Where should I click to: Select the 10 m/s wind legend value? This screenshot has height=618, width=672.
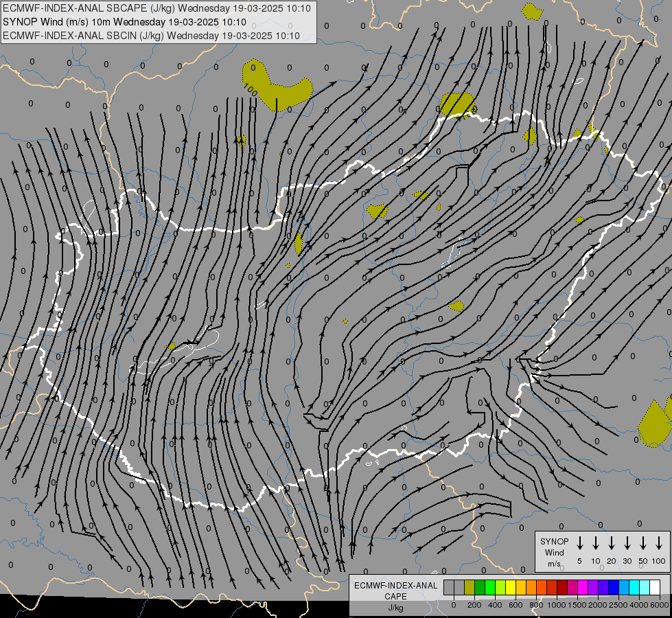click(596, 561)
